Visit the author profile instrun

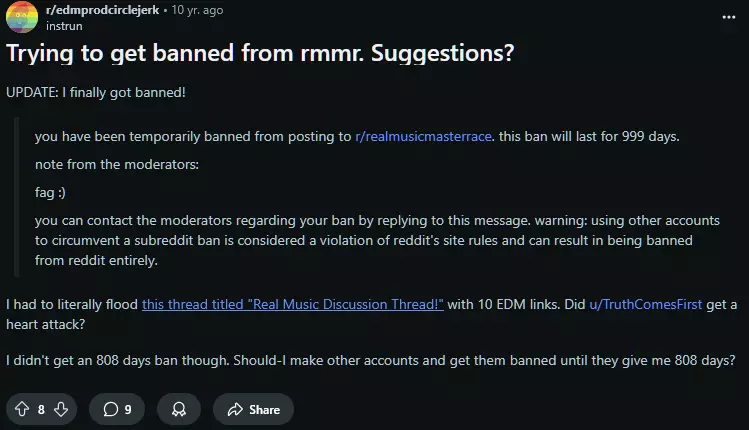point(65,25)
